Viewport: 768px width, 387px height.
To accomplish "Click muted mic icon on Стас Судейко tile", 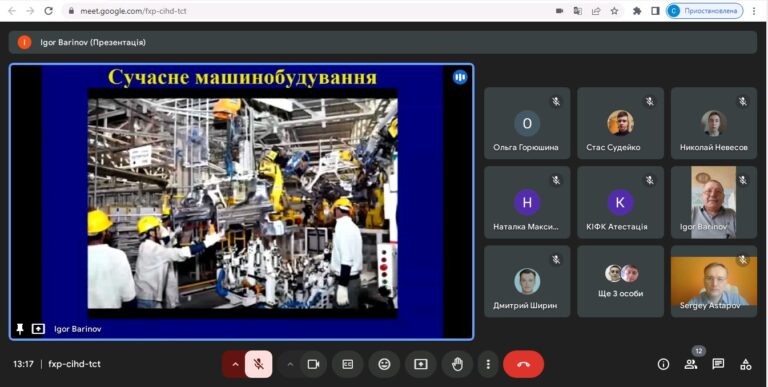I will pos(649,101).
